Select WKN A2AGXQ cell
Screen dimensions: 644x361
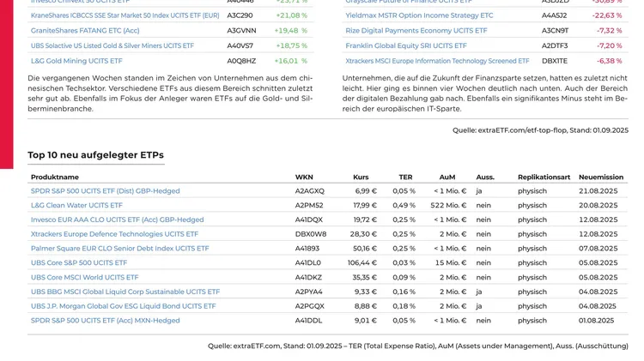tap(309, 191)
